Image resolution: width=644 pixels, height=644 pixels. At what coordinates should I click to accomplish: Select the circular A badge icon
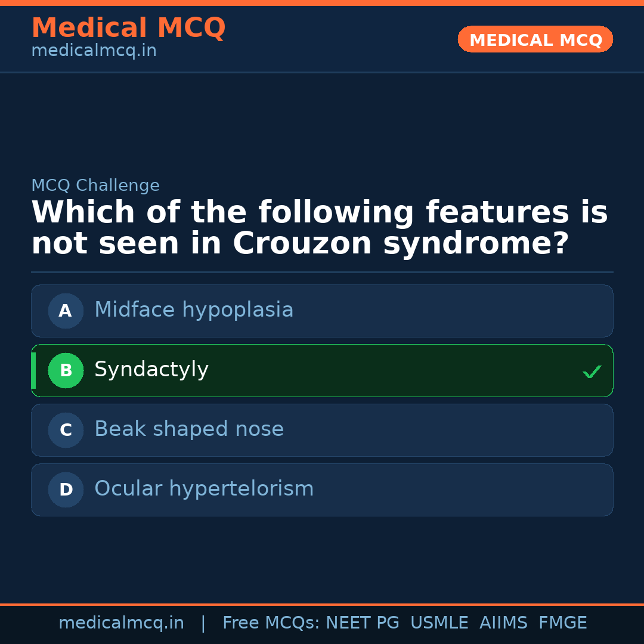[66, 311]
